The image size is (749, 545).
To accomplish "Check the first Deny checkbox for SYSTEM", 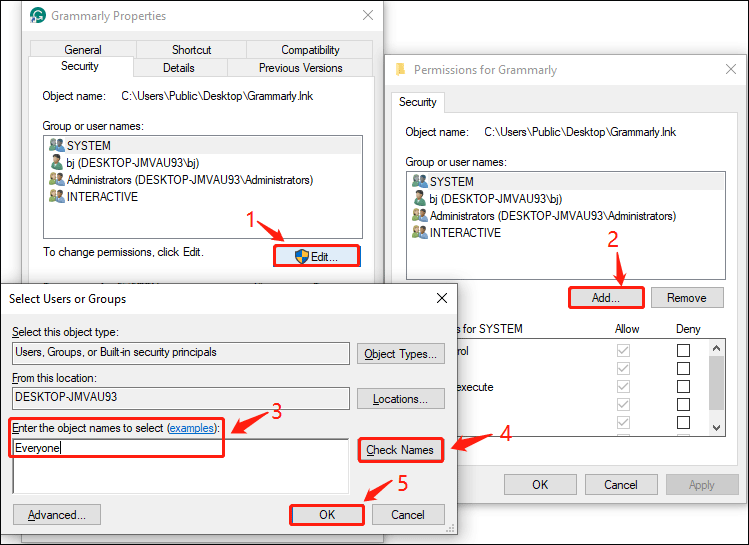I will [684, 351].
